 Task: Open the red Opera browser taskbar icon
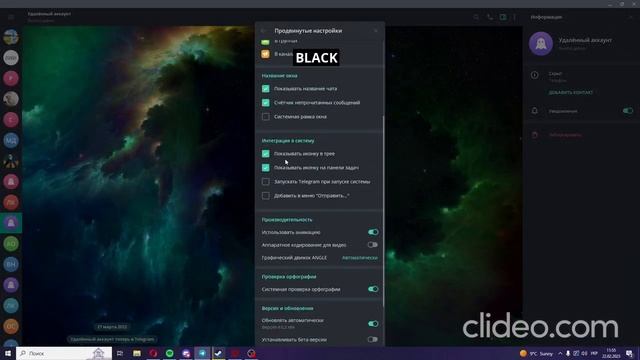(153, 353)
